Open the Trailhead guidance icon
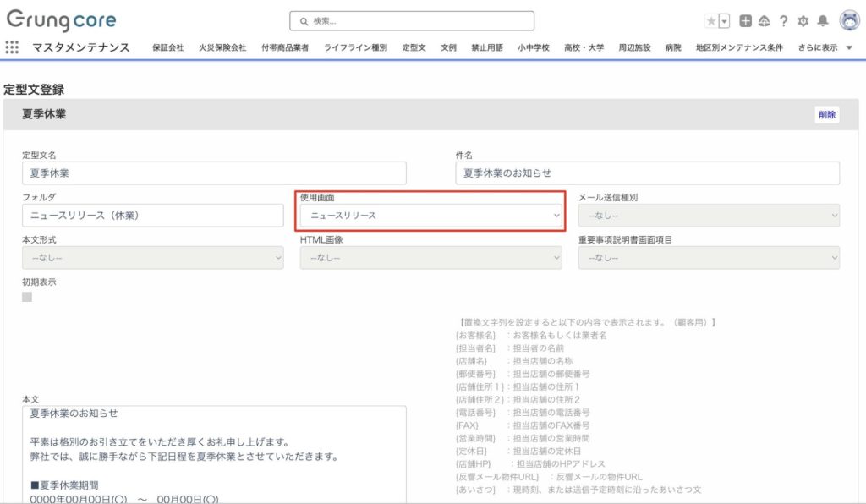866x504 pixels. 764,21
